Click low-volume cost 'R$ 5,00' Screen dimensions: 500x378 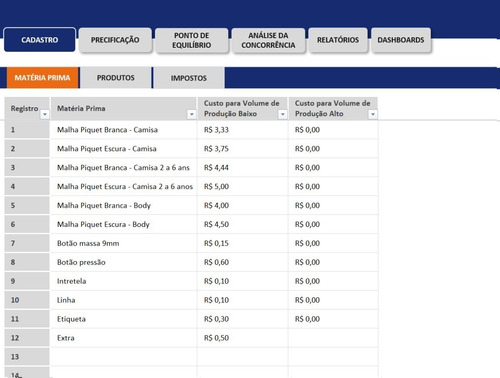click(243, 186)
